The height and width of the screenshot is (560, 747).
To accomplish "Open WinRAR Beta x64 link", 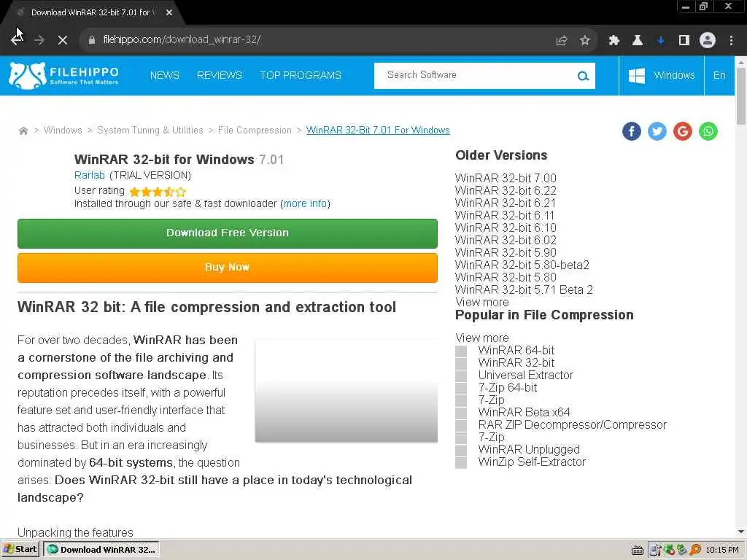I will point(524,412).
